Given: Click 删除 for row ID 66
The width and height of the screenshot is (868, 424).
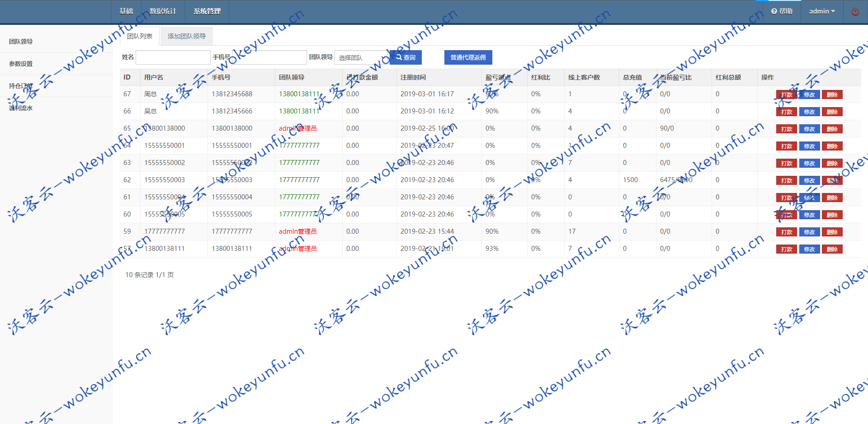Looking at the screenshot, I should tap(832, 112).
